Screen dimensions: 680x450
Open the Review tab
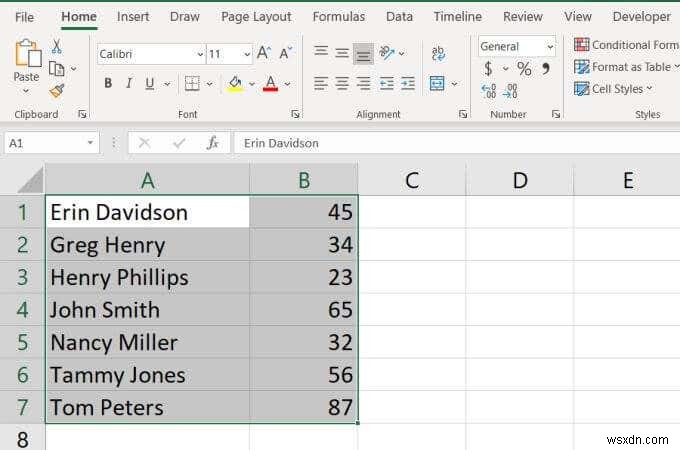523,17
